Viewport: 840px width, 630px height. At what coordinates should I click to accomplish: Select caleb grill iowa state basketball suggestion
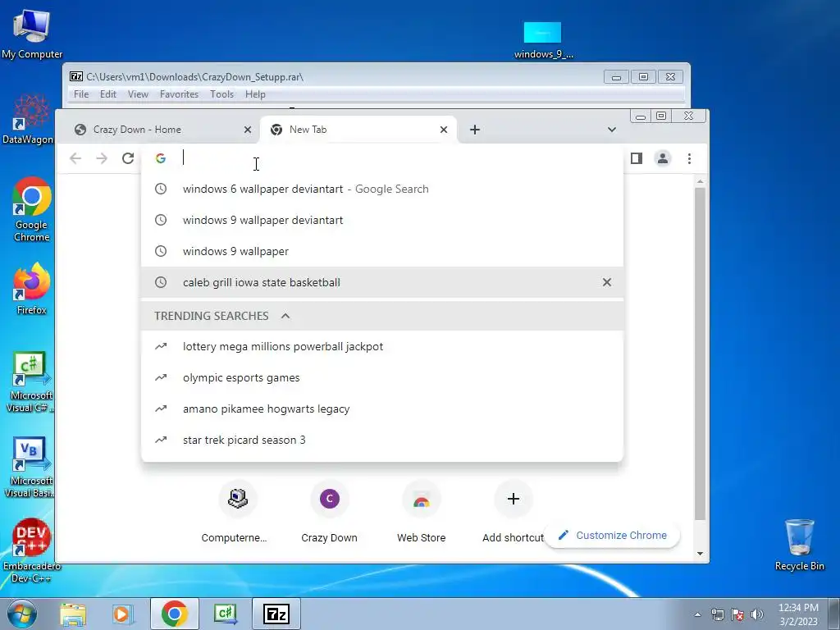(x=382, y=282)
